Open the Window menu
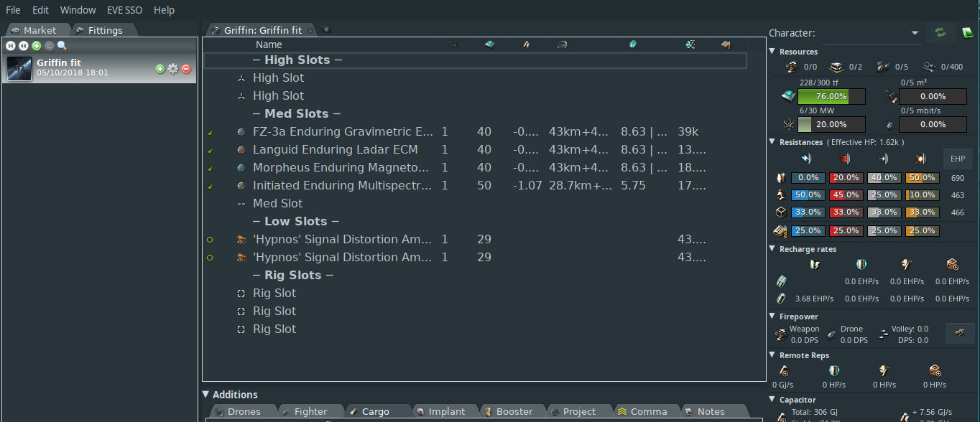 click(78, 10)
